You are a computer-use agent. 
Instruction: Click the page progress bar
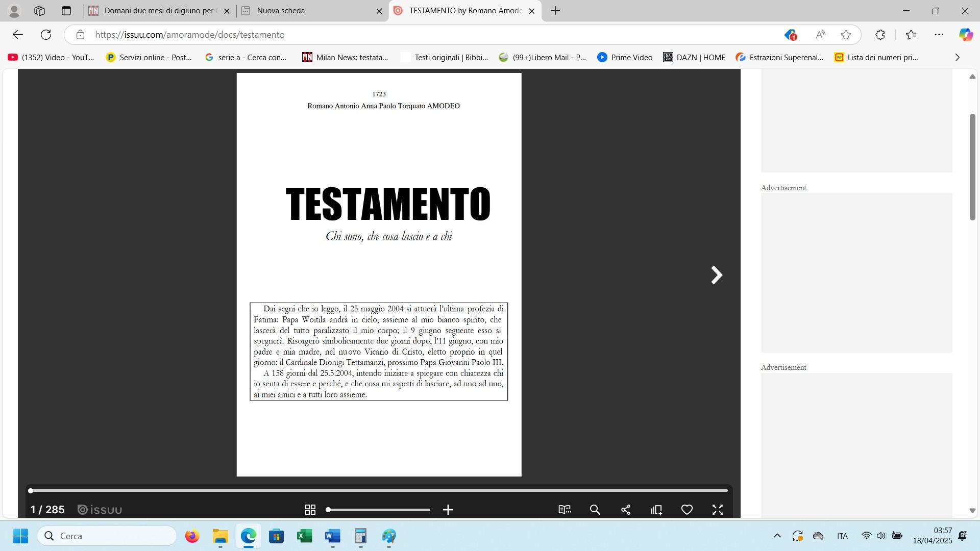[379, 491]
